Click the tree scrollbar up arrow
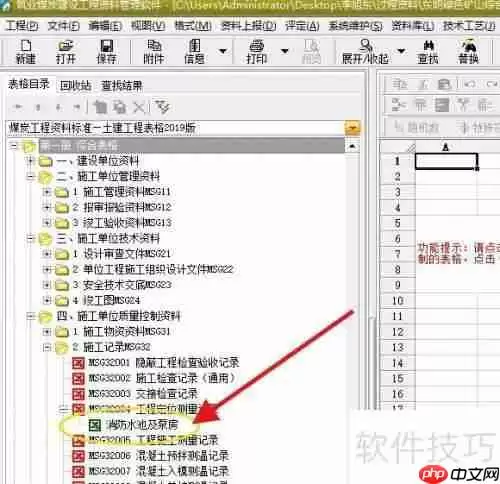 (x=353, y=146)
